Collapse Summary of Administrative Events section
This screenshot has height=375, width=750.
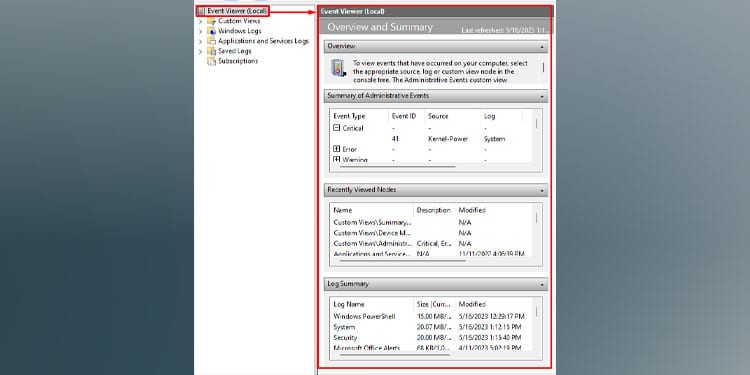(x=542, y=96)
